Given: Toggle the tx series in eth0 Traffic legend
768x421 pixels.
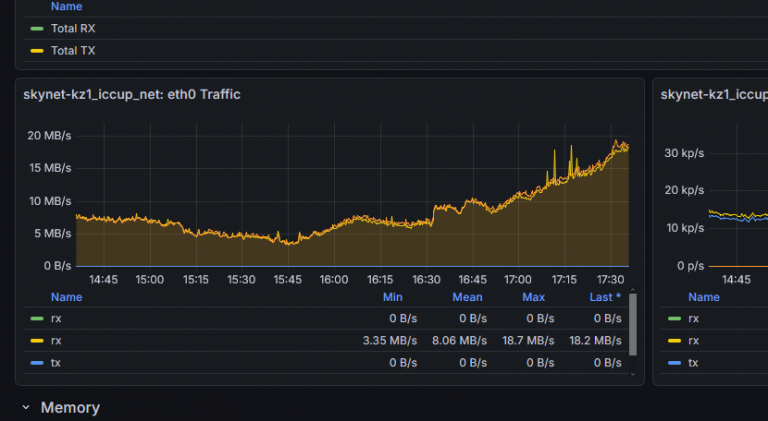Looking at the screenshot, I should [56, 363].
